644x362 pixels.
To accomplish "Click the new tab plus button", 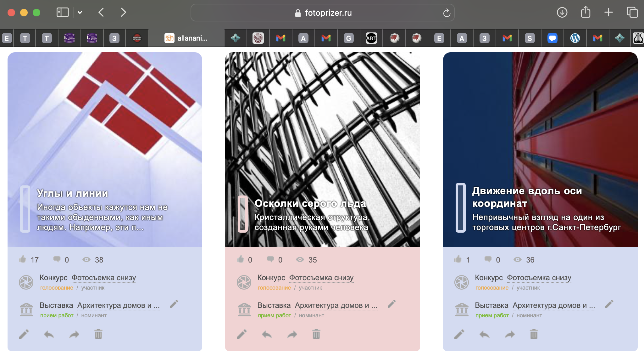I will click(x=608, y=13).
